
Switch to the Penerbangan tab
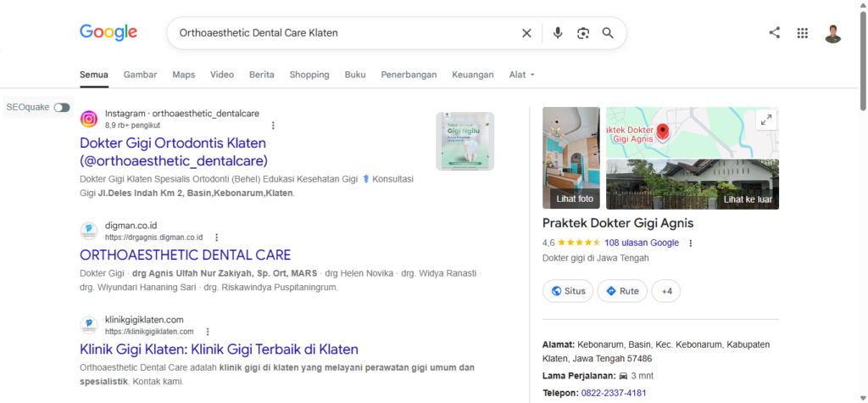tap(409, 75)
